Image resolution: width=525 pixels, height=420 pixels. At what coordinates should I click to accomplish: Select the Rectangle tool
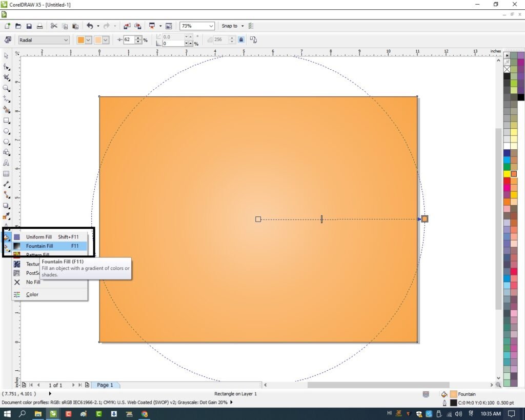(6, 120)
